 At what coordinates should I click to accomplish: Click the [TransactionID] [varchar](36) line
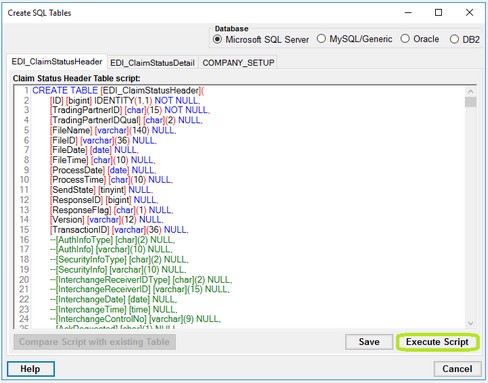[119, 229]
